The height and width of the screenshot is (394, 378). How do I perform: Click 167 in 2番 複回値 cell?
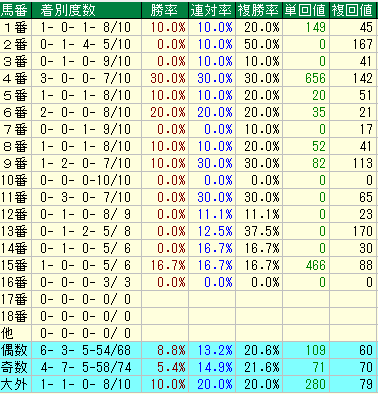click(363, 44)
